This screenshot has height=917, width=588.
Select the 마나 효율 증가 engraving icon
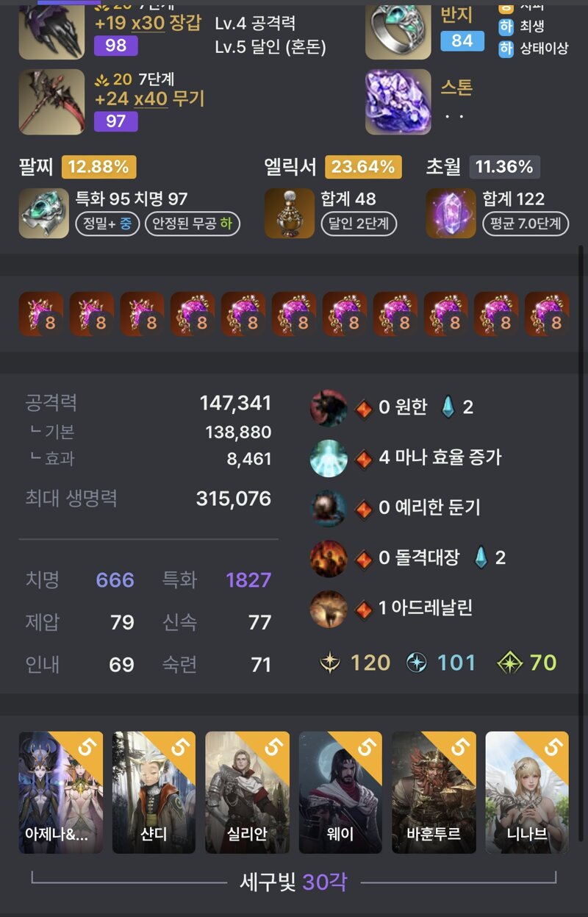(x=329, y=458)
